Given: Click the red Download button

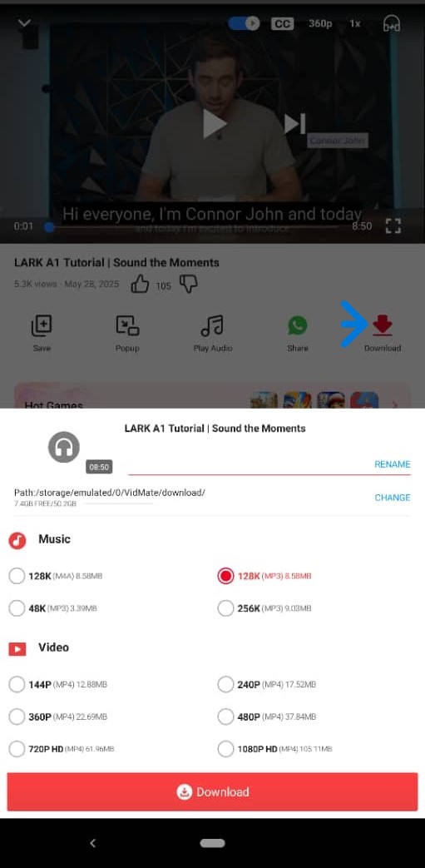Looking at the screenshot, I should click(213, 791).
